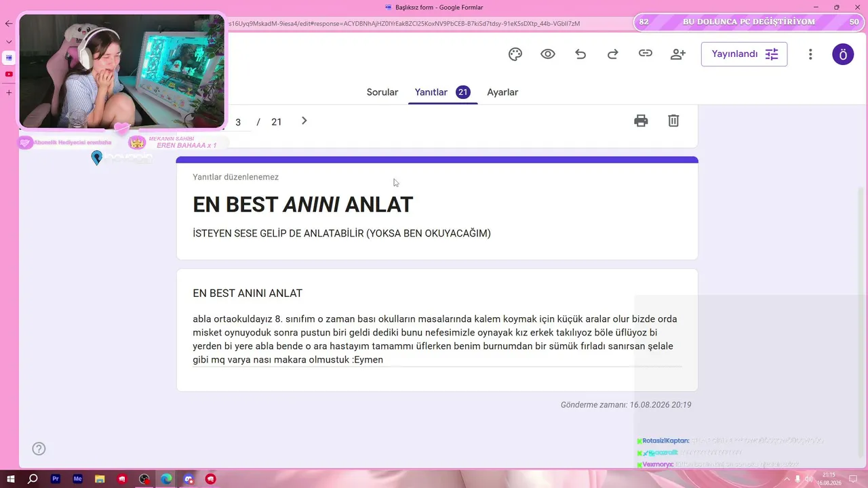Screen dimensions: 868x488
Task: Open the Ayarlar tab
Action: click(502, 92)
